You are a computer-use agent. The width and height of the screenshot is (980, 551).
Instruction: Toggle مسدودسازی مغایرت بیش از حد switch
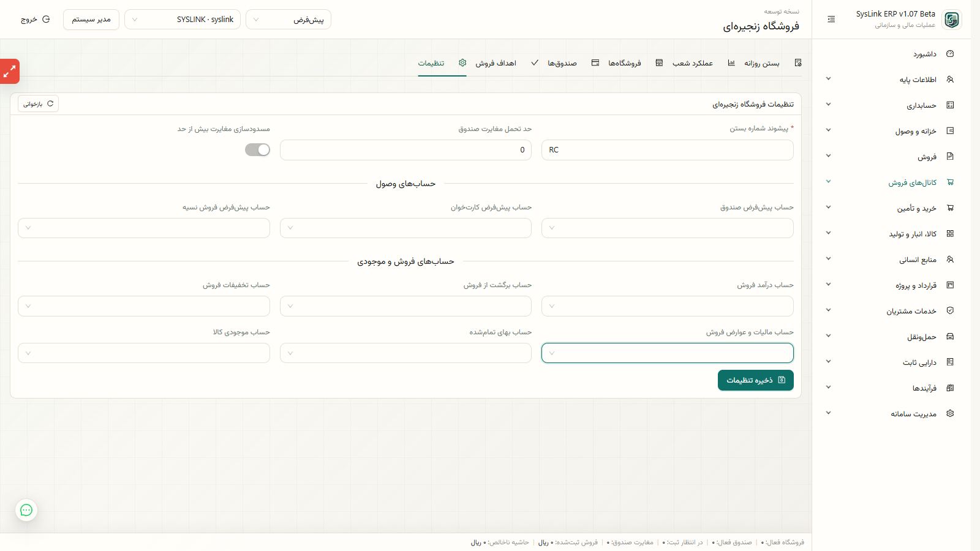coord(257,150)
